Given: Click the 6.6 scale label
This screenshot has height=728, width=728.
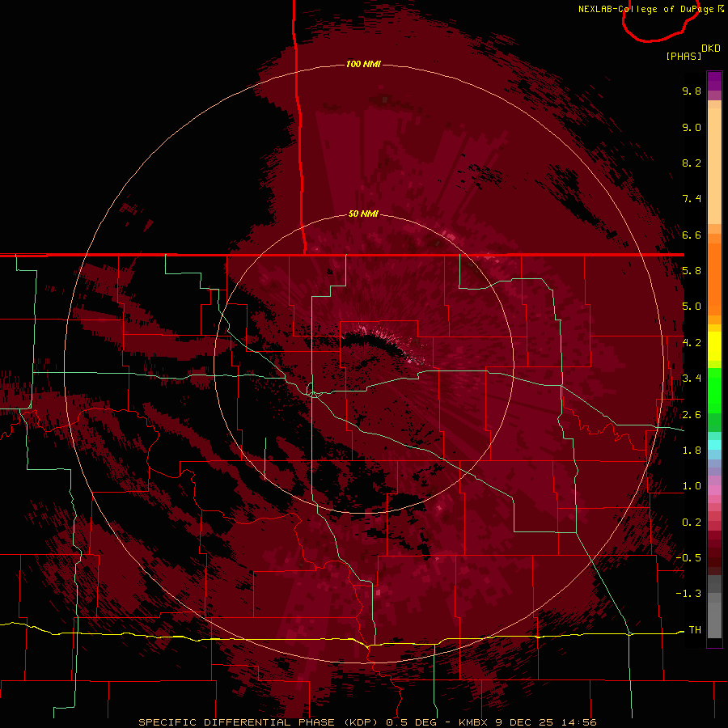Looking at the screenshot, I should pyautogui.click(x=692, y=235).
